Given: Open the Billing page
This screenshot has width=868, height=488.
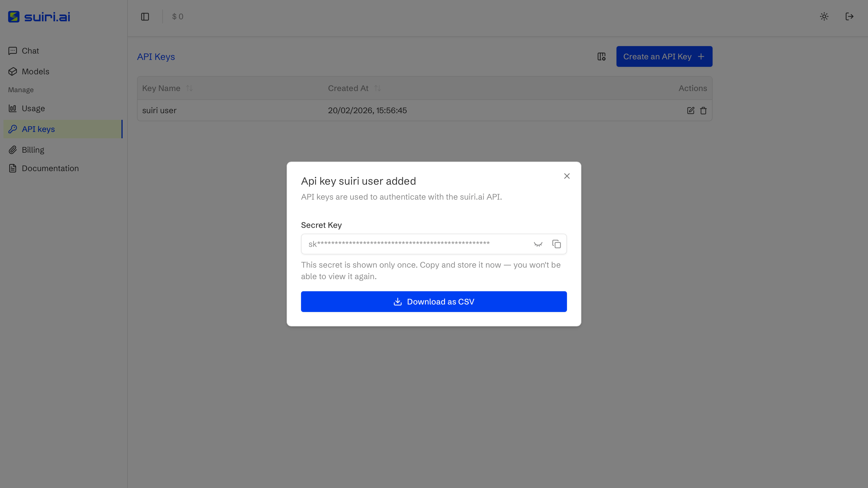Looking at the screenshot, I should (63, 150).
